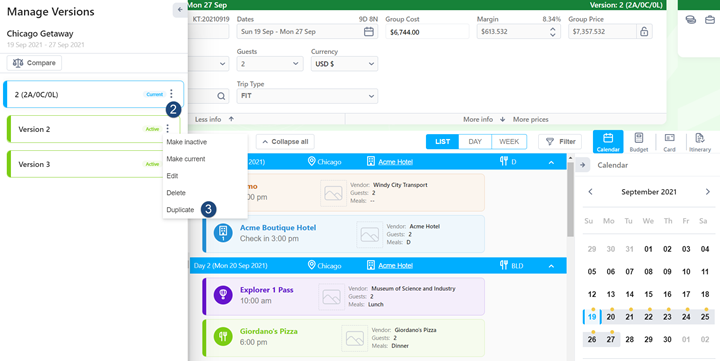This screenshot has height=361, width=720.
Task: Toggle the Group Price lock icon
Action: [x=644, y=32]
